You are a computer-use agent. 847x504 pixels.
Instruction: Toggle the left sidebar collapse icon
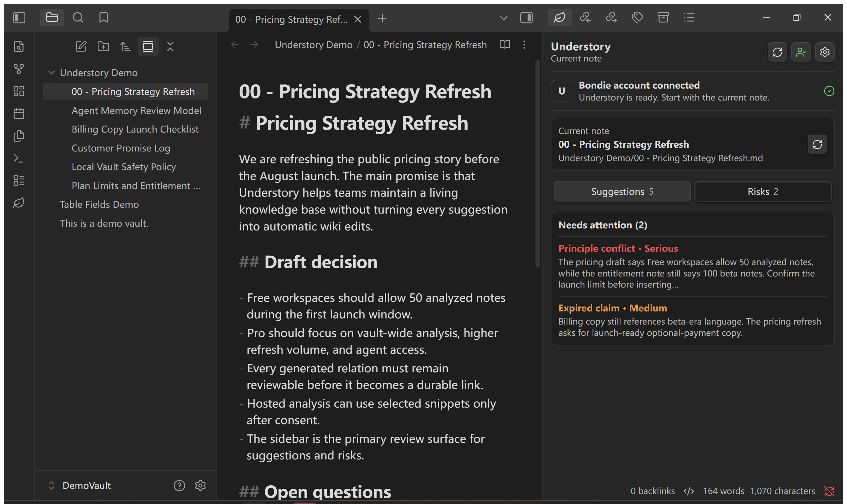(19, 18)
